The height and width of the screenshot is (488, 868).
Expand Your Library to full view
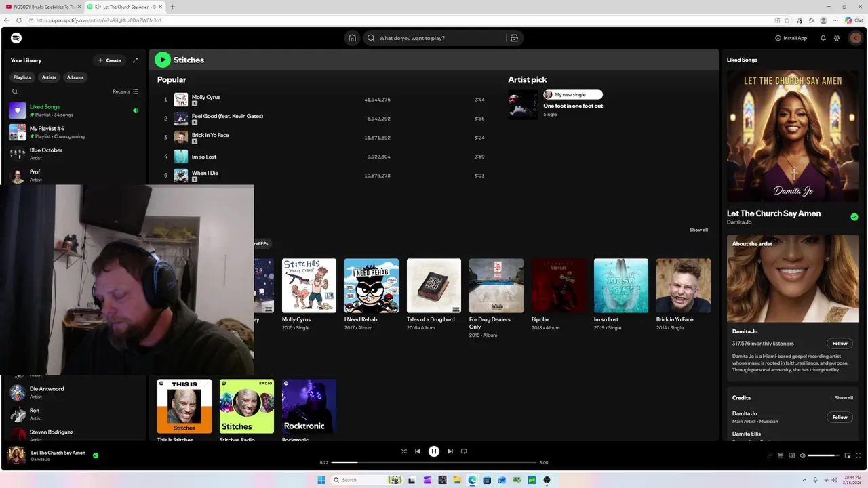tap(135, 60)
